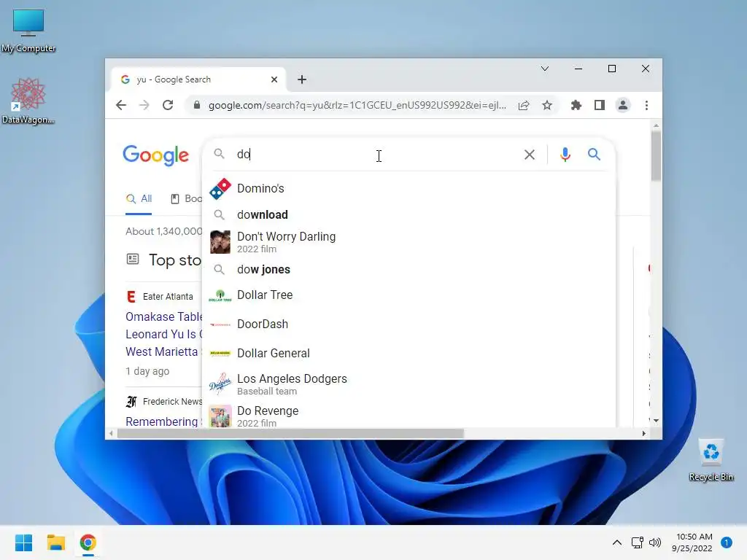Select the Dollar Tree suggestion
747x560 pixels.
point(409,295)
